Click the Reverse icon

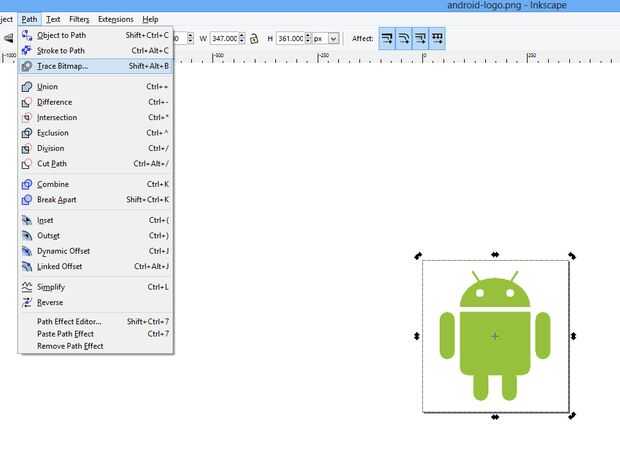coord(26,302)
